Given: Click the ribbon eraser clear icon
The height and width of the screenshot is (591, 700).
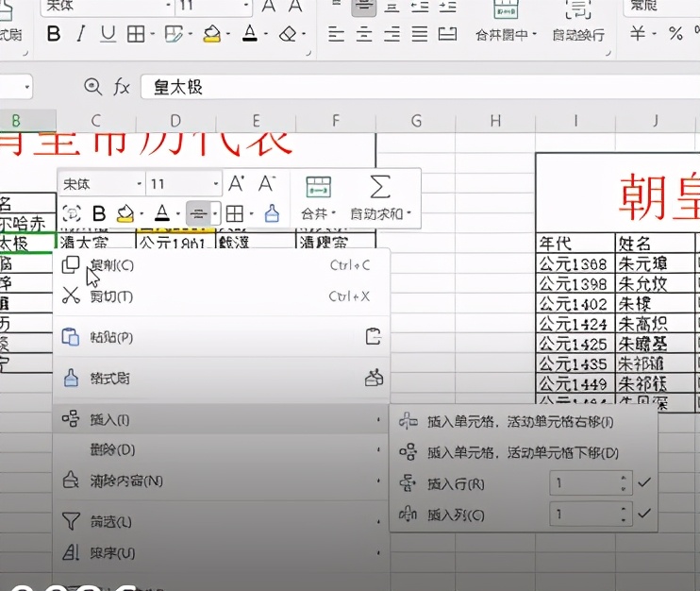Looking at the screenshot, I should click(288, 34).
